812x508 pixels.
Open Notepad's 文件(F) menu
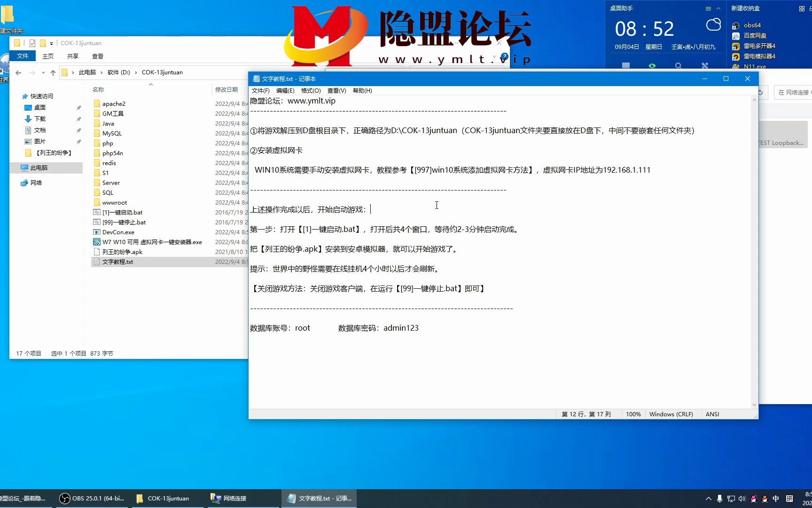point(260,91)
